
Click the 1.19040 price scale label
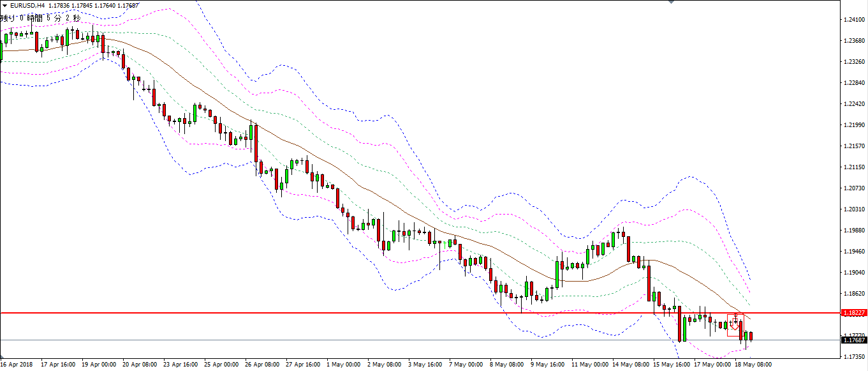(853, 273)
